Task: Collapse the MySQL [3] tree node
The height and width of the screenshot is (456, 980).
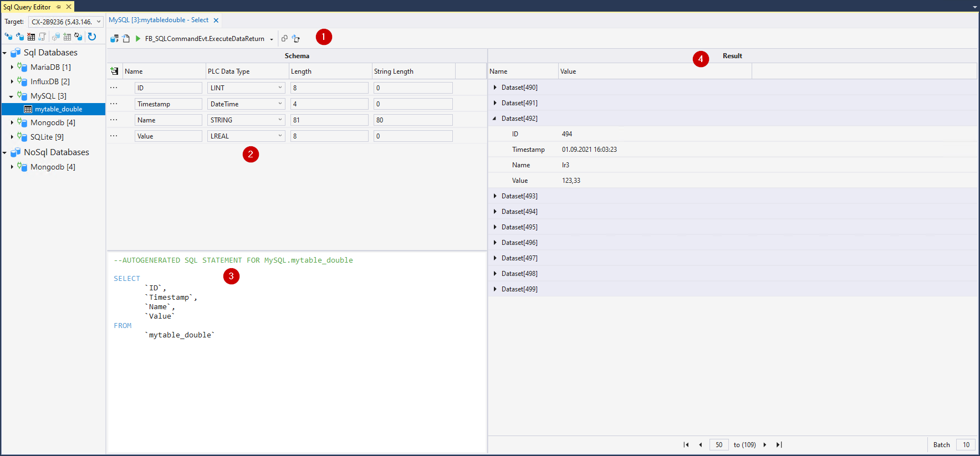Action: click(x=11, y=96)
